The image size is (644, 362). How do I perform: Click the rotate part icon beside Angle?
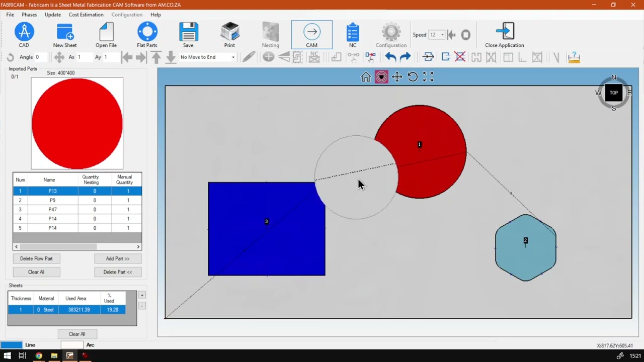(x=10, y=57)
